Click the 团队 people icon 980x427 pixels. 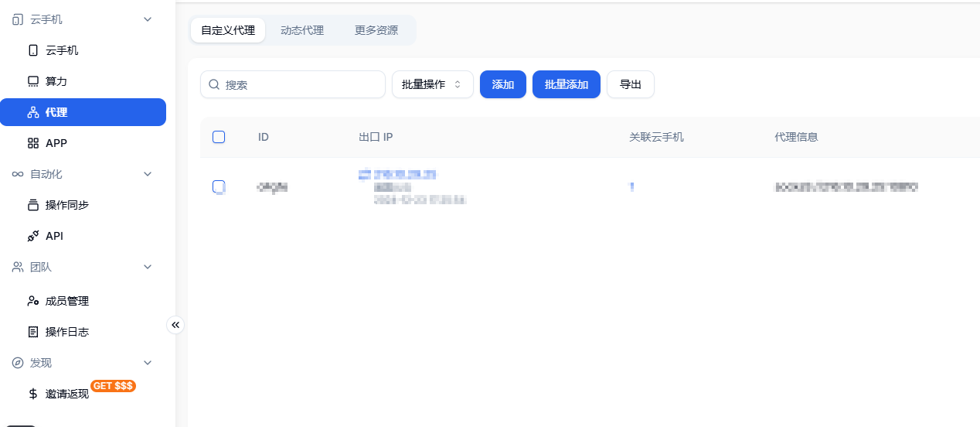point(18,267)
